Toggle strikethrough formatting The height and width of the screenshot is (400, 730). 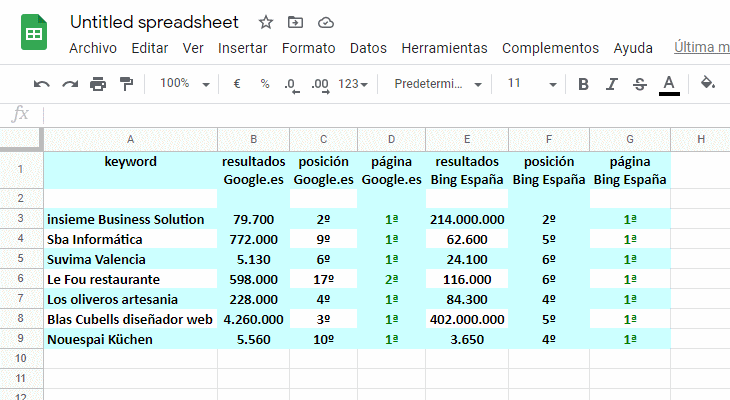tap(640, 84)
